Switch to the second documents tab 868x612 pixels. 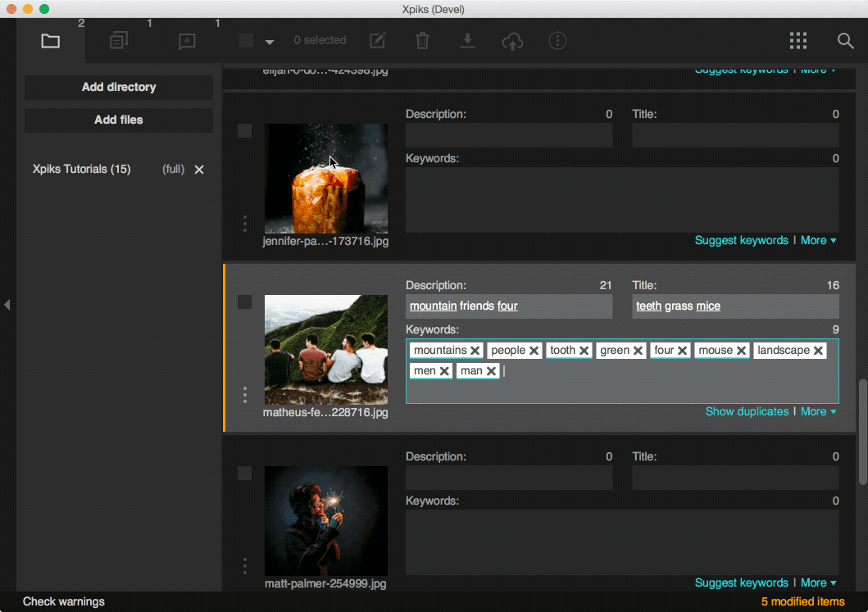(x=119, y=41)
